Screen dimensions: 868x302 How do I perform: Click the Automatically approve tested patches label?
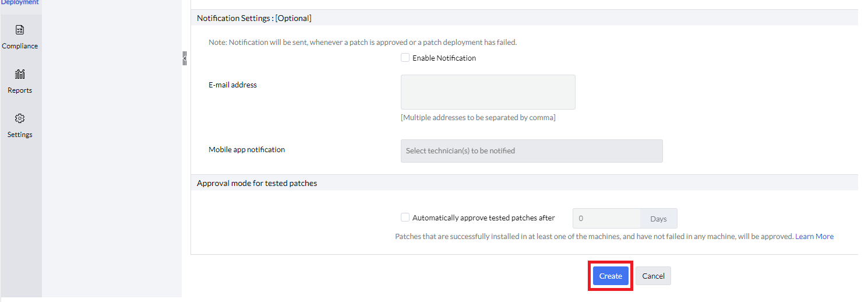[x=484, y=217]
